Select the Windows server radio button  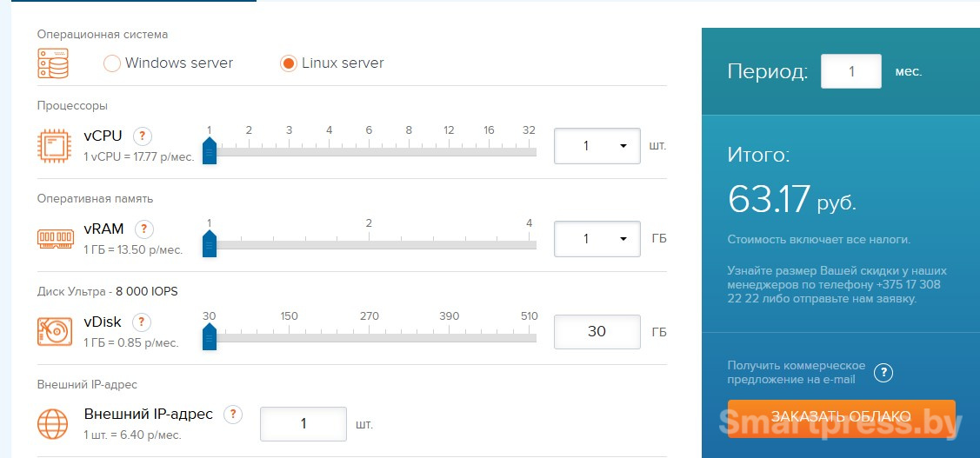click(112, 63)
